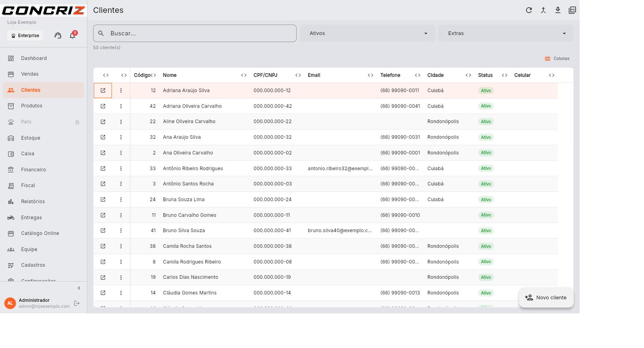
Task: Click the Enterprise plan badge
Action: click(x=25, y=35)
